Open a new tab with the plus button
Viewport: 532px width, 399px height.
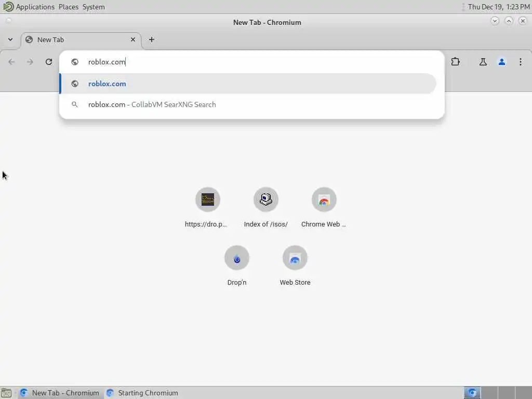tap(151, 39)
